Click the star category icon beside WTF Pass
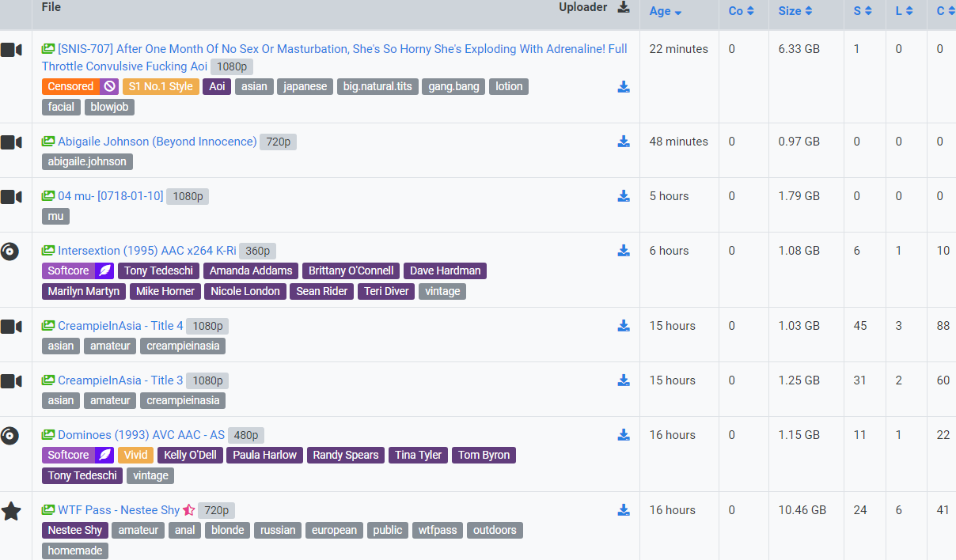Viewport: 956px width, 560px height. [11, 511]
